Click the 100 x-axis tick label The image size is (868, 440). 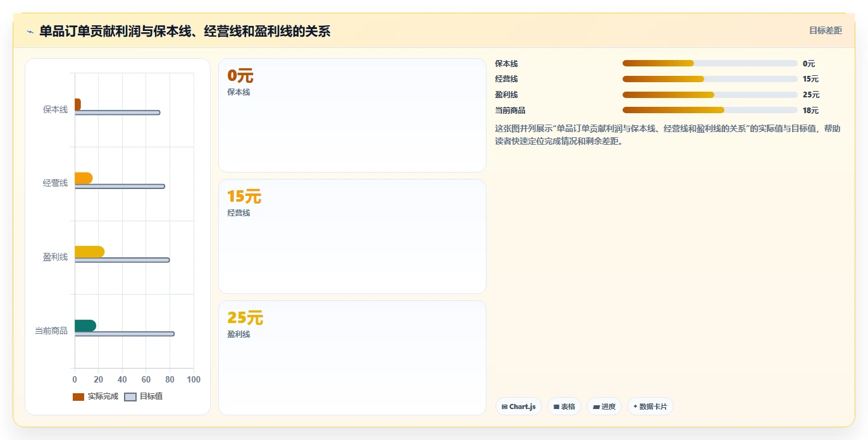194,380
